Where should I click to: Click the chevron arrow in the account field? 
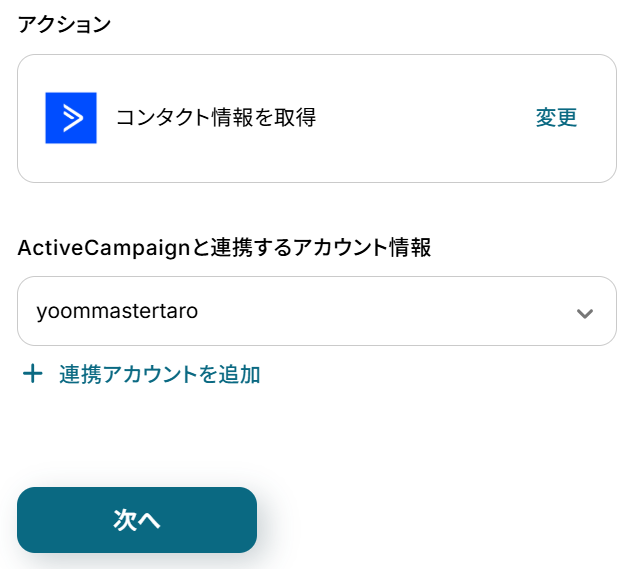[585, 313]
